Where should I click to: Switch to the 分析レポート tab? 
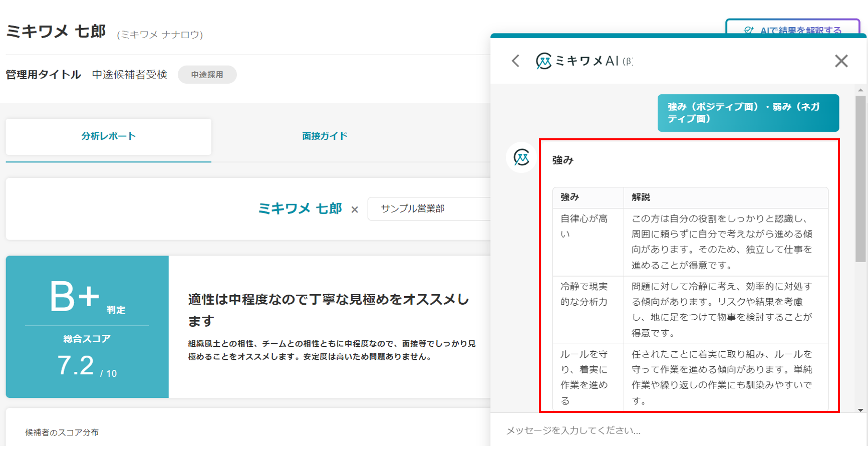[108, 136]
